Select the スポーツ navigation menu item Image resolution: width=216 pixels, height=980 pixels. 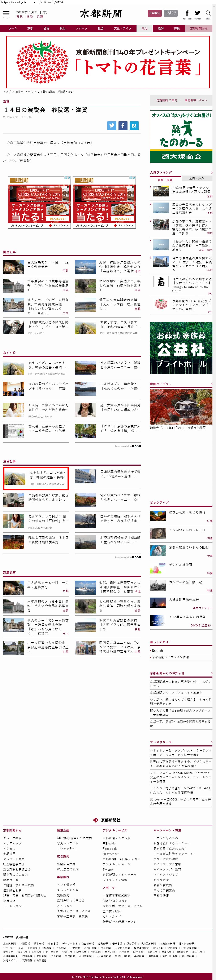click(81, 28)
